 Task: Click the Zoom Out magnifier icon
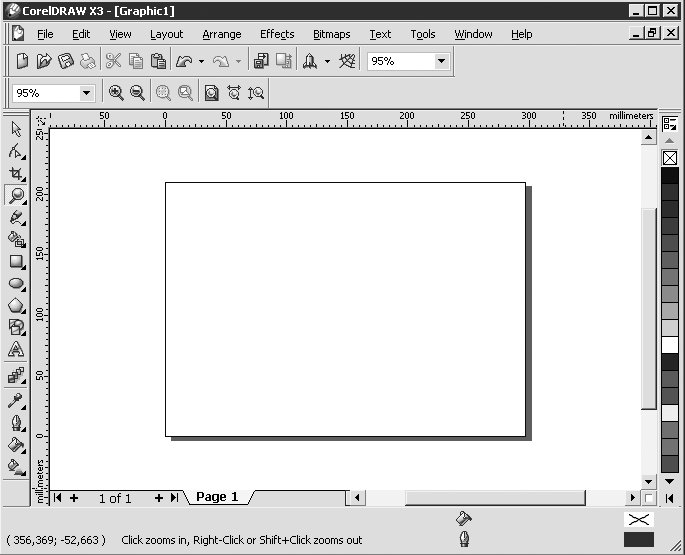coord(137,93)
